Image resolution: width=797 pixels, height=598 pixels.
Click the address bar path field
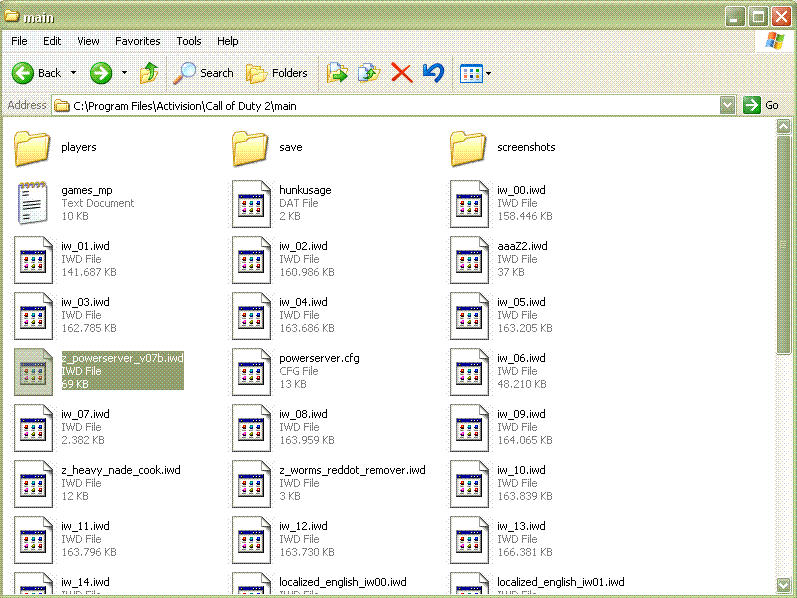390,105
